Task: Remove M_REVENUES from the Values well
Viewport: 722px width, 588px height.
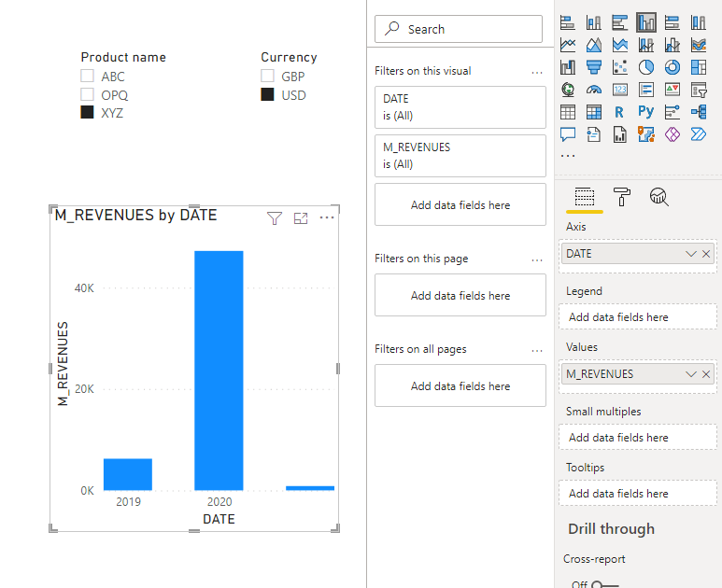Action: [706, 374]
